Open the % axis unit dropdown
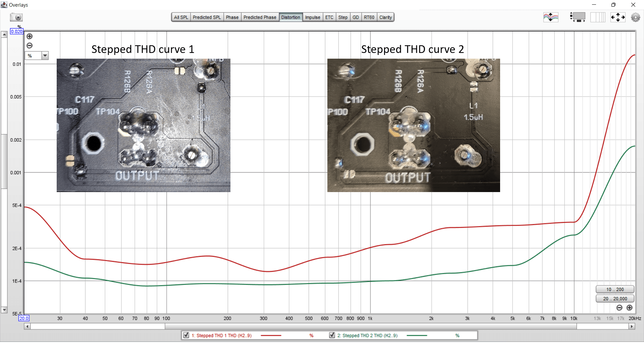Image resolution: width=644 pixels, height=362 pixels. pyautogui.click(x=37, y=56)
